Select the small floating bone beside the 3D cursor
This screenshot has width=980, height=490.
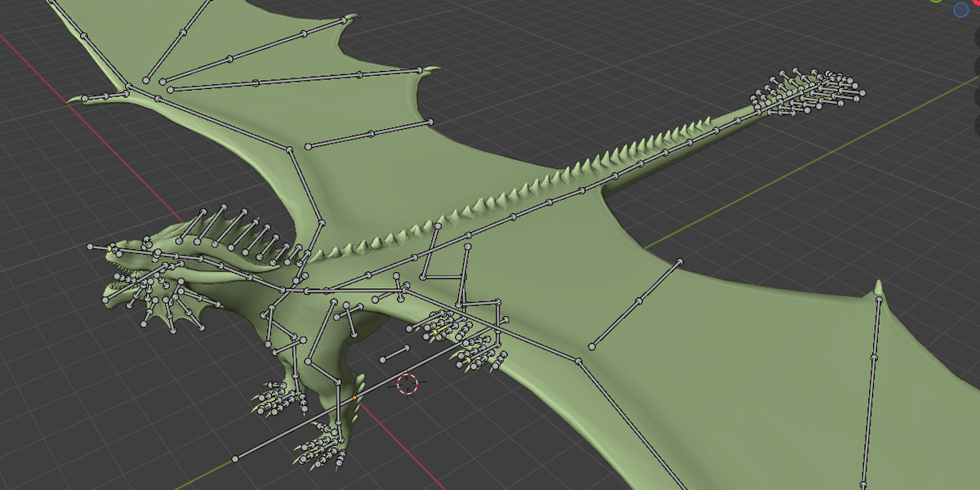click(394, 354)
